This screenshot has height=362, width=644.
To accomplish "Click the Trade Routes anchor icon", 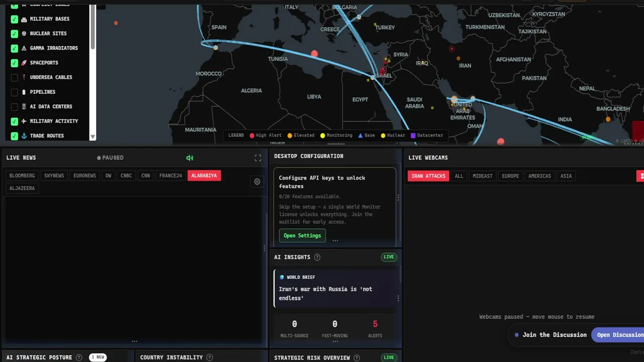I will pyautogui.click(x=24, y=136).
